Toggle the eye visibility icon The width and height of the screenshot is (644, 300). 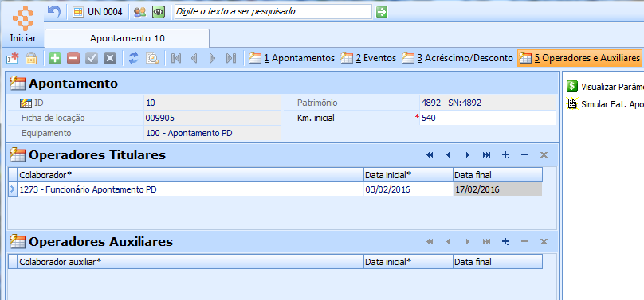point(159,12)
